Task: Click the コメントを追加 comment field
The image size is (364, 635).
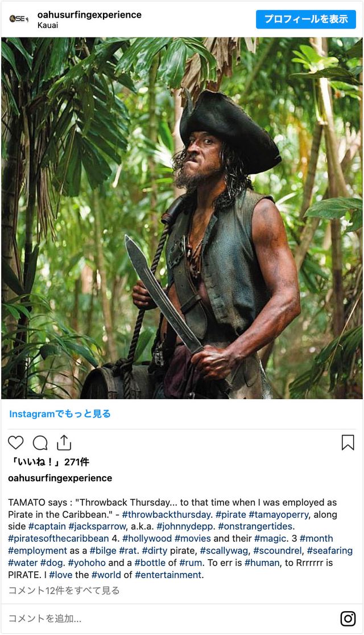Action: click(x=170, y=618)
